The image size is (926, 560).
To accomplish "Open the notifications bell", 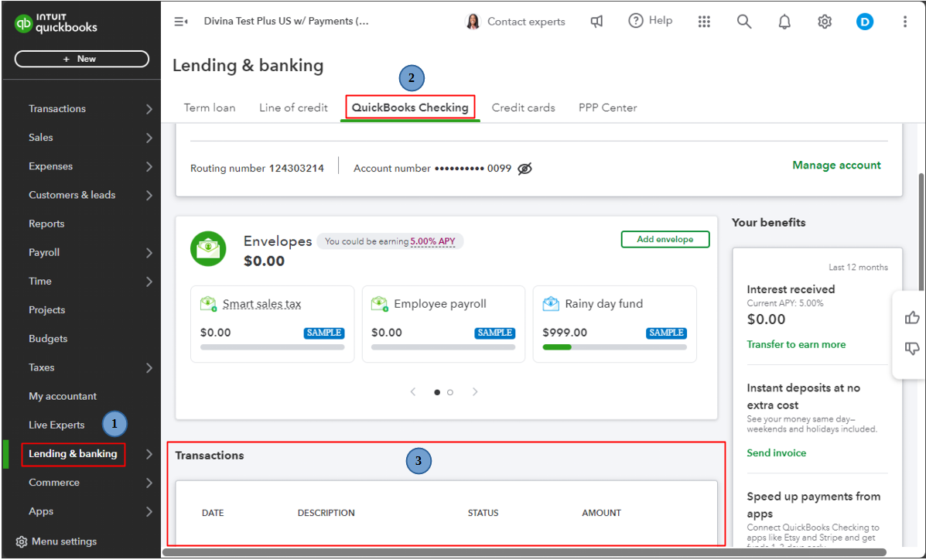I will click(x=784, y=22).
